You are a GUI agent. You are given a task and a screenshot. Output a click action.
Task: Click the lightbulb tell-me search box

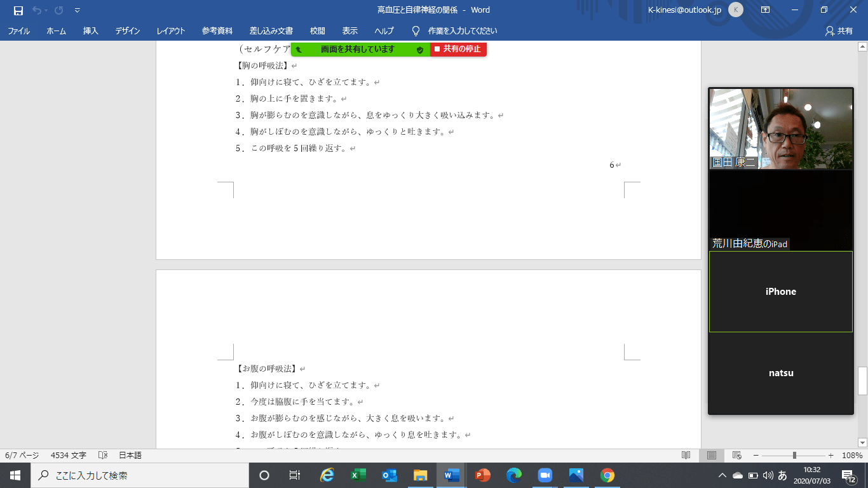coord(455,30)
